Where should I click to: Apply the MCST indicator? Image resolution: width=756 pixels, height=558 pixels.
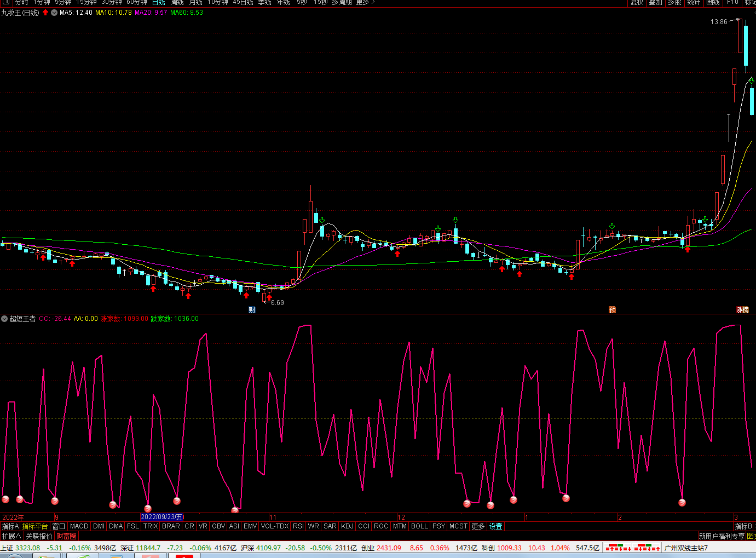click(x=458, y=526)
